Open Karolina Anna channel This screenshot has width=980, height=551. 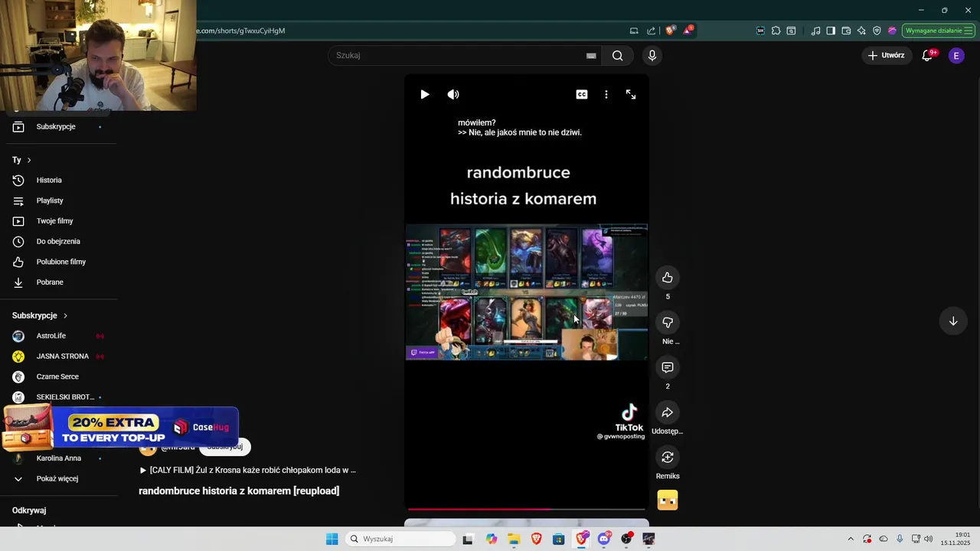[58, 458]
